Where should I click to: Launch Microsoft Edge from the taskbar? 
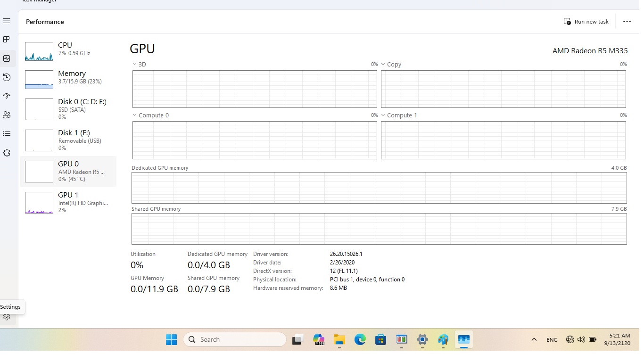point(360,339)
